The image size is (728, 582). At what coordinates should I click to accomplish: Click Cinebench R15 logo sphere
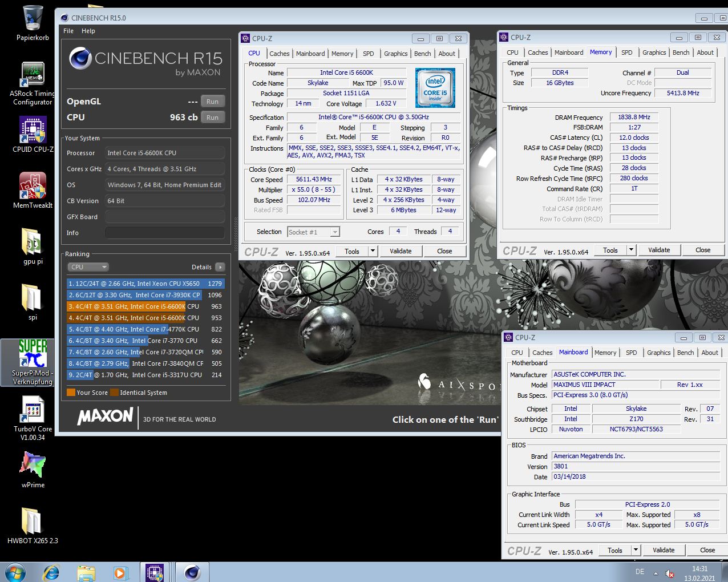[x=80, y=59]
